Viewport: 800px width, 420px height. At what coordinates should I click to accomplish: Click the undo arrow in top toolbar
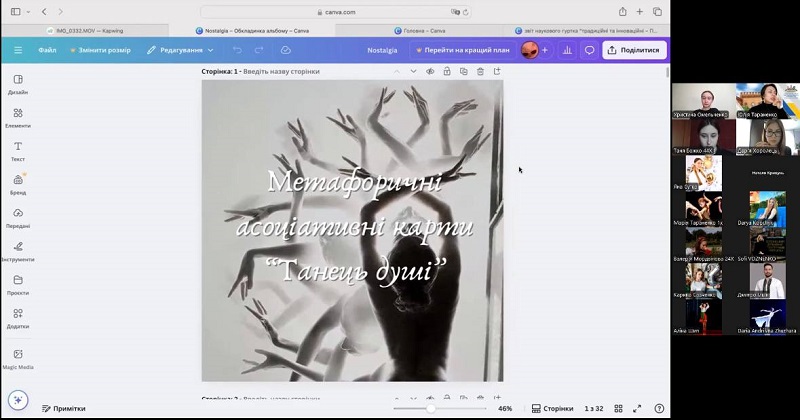click(237, 50)
